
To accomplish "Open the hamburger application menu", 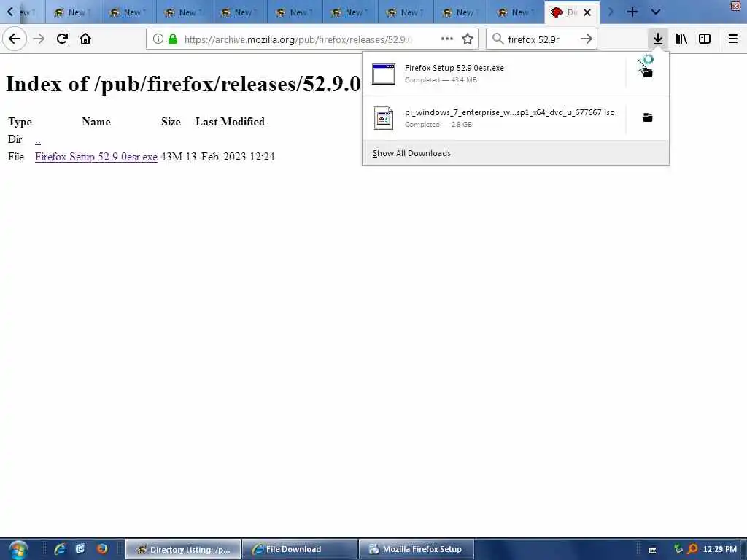I will click(x=733, y=39).
